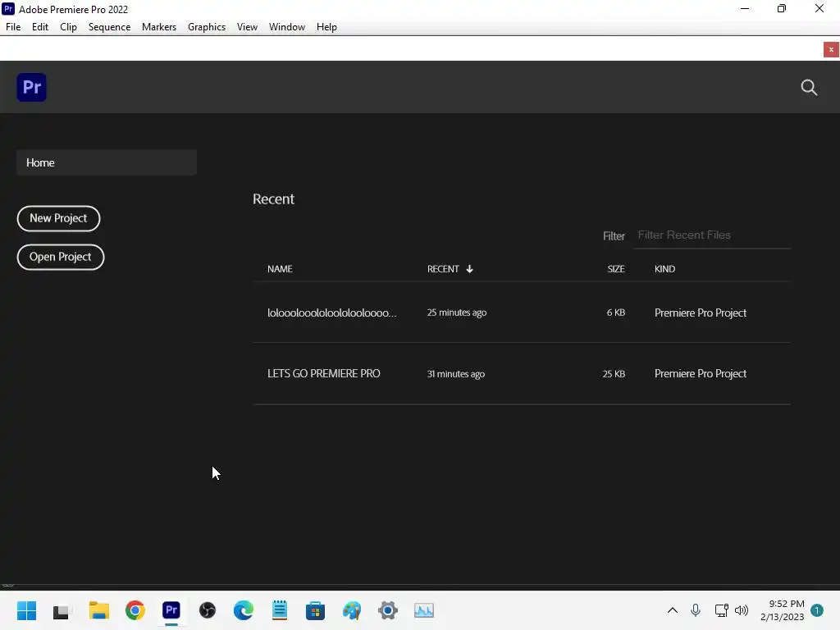
Task: Show hidden system tray icons
Action: pos(673,610)
